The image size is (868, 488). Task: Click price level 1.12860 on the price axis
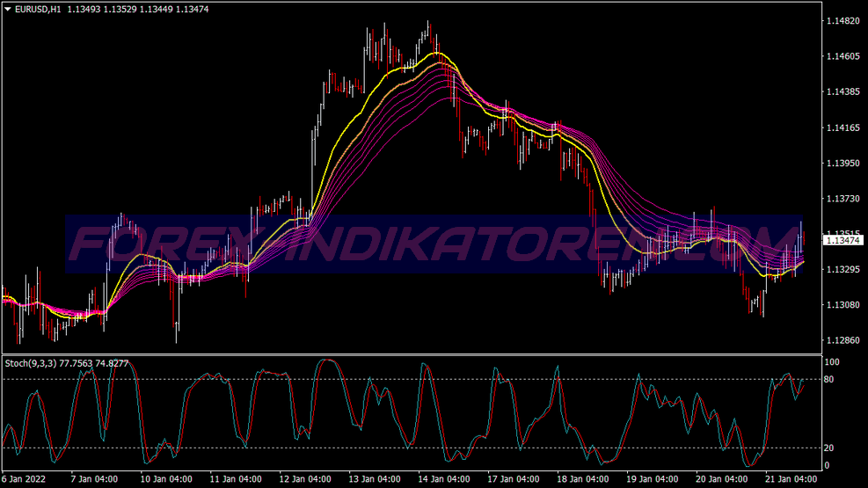point(843,340)
